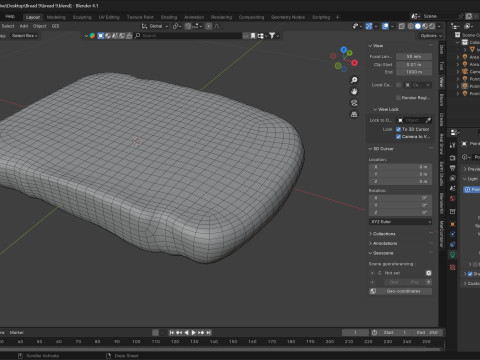Open Physics properties tab icon
The height and width of the screenshot is (360, 480).
click(452, 234)
